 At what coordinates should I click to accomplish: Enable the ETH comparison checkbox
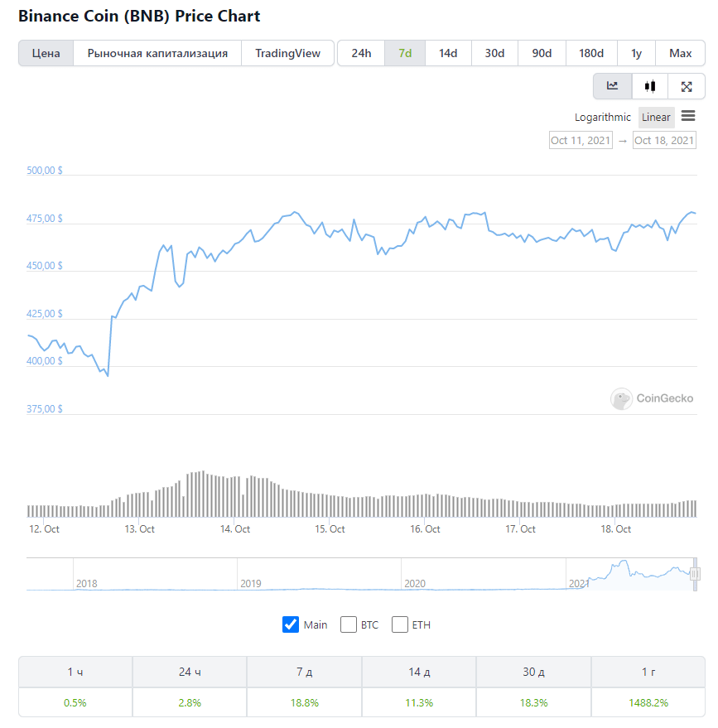(400, 624)
